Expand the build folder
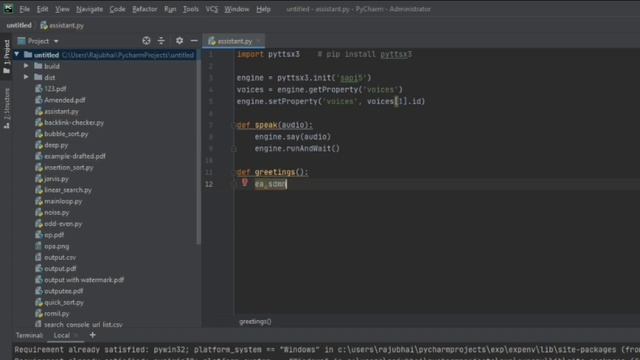This screenshot has width=640, height=360. pos(26,66)
